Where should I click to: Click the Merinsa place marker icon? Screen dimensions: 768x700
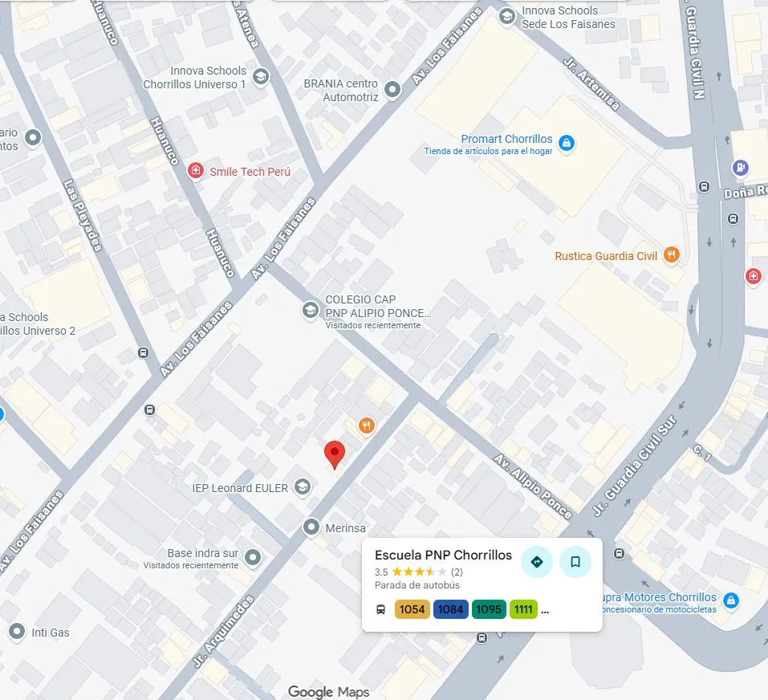(311, 527)
